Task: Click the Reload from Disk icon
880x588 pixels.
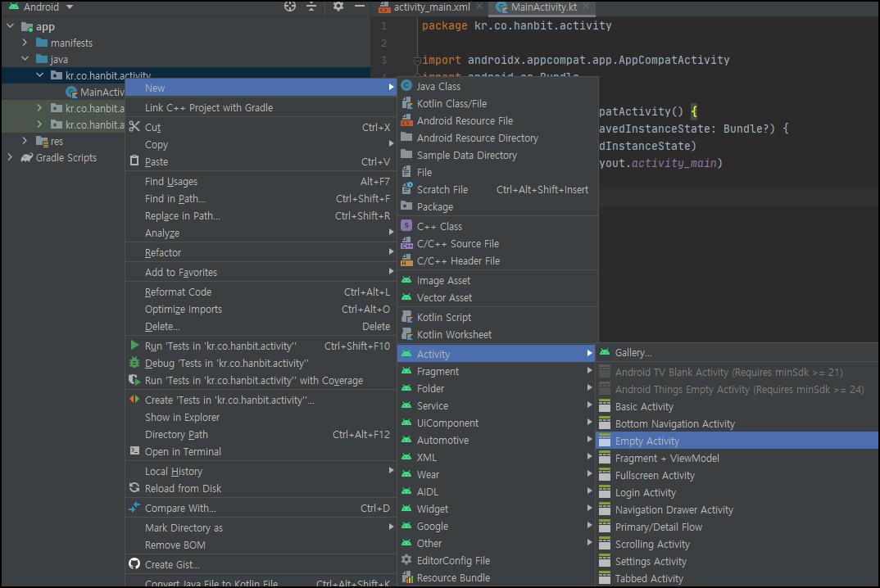Action: coord(134,487)
